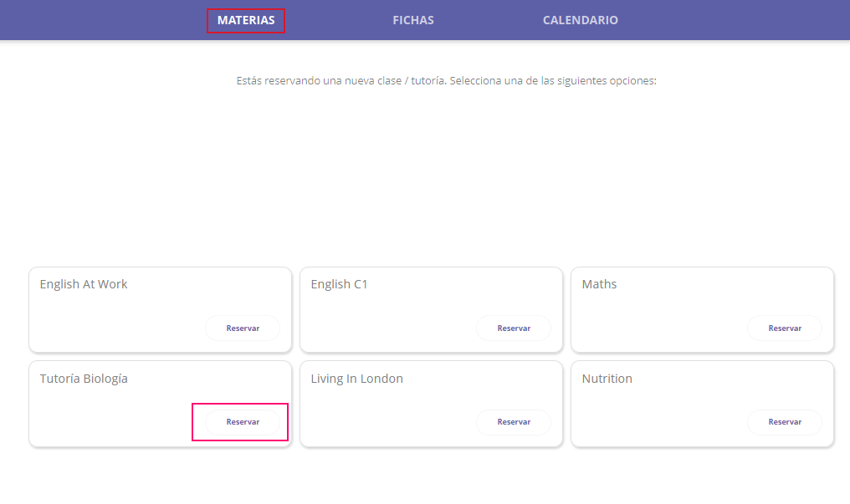Open the FICHAS tab
Viewport: 850px width, 504px height.
point(412,20)
